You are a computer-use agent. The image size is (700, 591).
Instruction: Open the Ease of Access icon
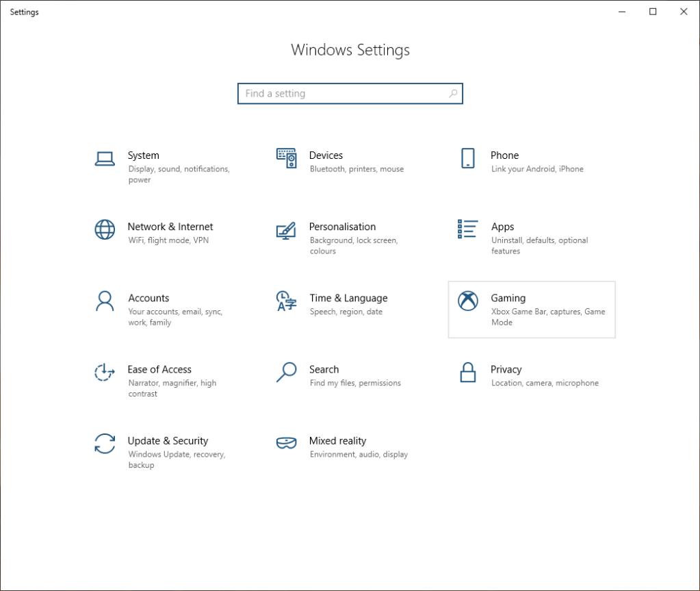(x=105, y=373)
